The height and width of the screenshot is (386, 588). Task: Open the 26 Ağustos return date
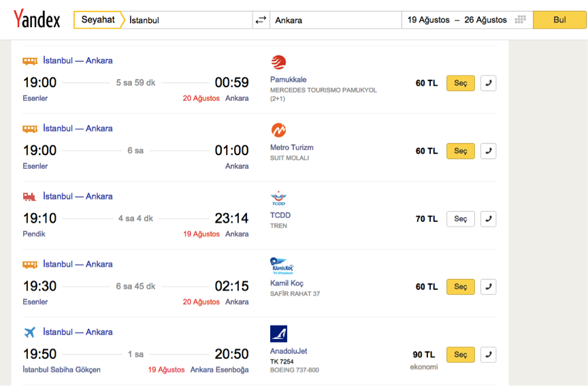485,20
